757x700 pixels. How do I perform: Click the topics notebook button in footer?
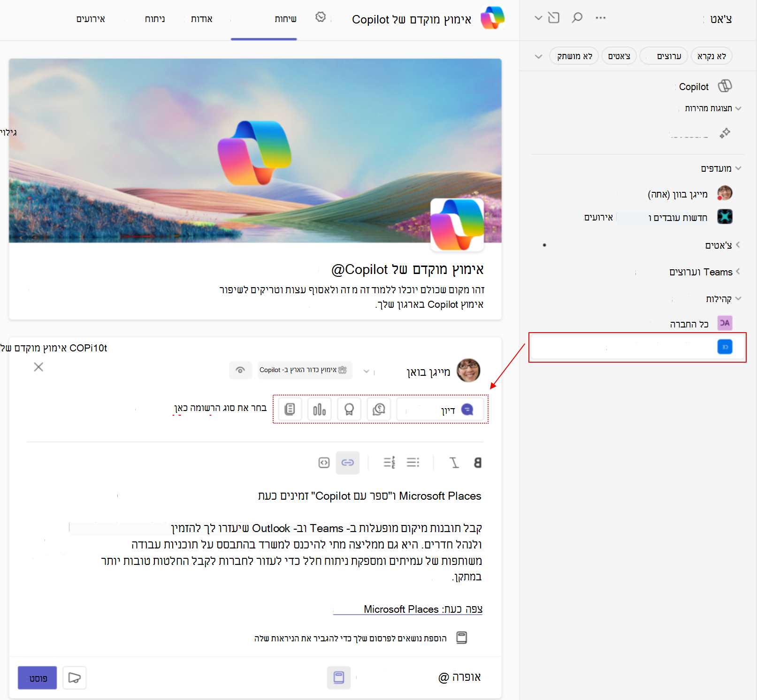click(339, 677)
